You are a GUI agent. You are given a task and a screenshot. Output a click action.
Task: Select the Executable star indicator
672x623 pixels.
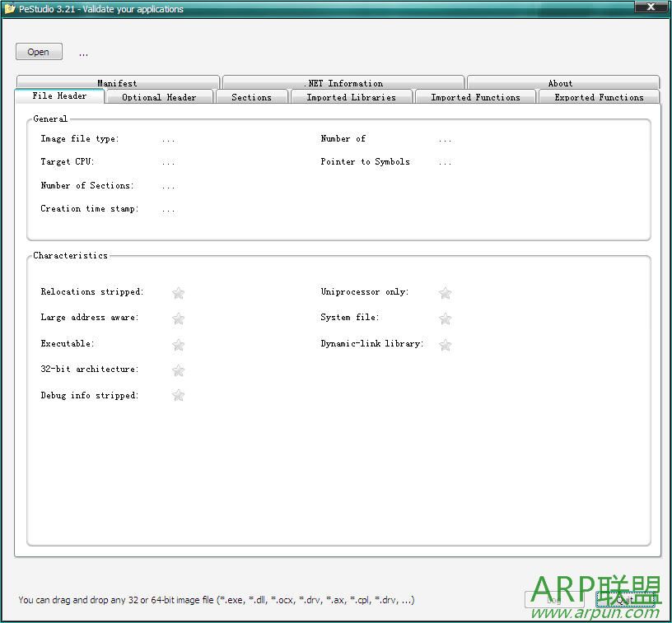click(x=178, y=345)
